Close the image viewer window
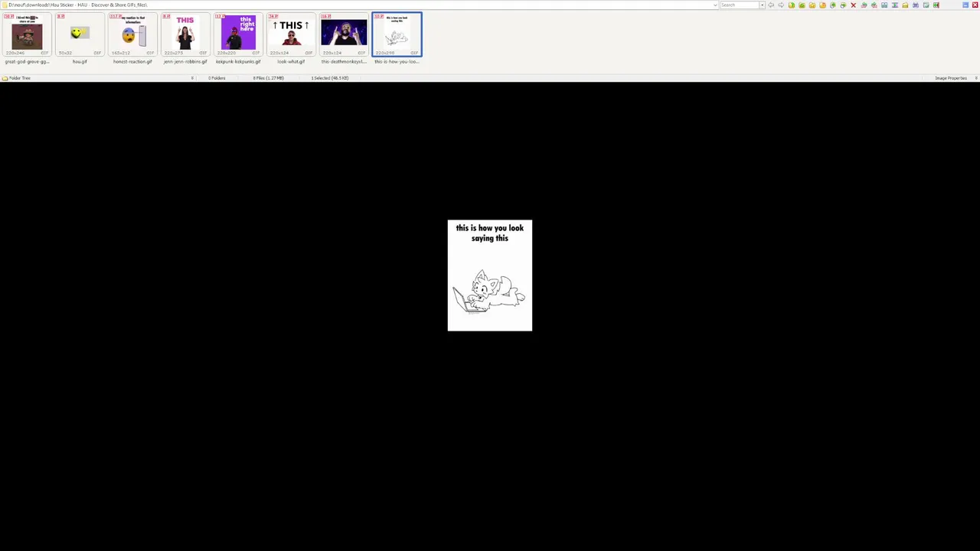 coord(975,5)
